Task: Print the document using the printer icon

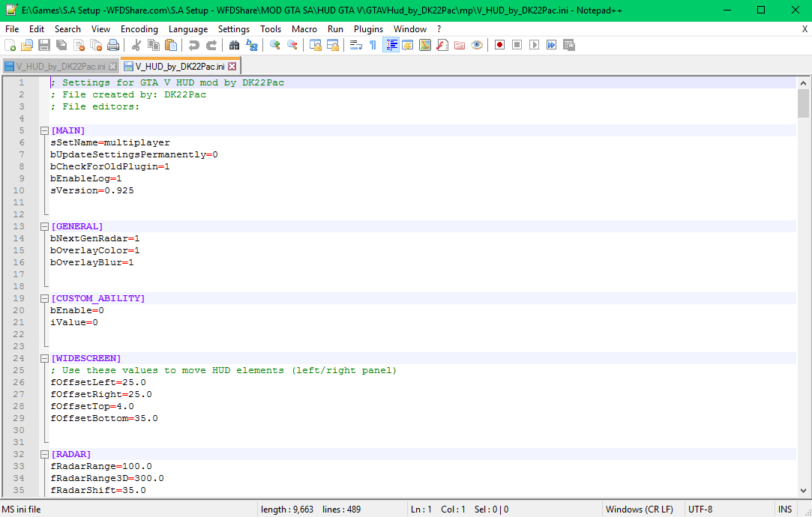Action: coord(113,45)
